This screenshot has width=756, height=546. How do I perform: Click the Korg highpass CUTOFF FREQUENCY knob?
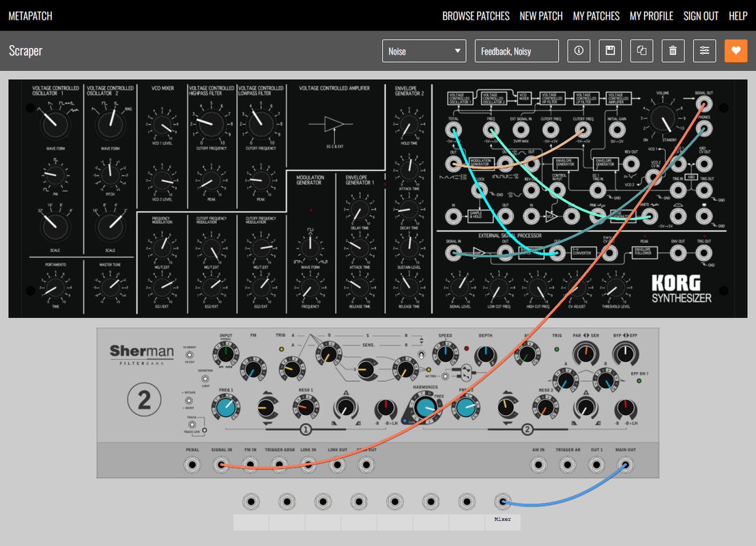coord(211,124)
